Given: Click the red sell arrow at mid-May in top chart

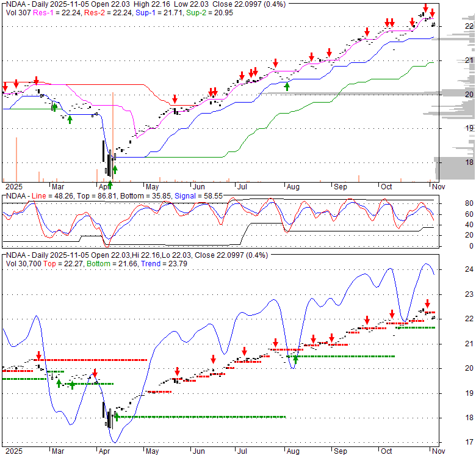Looking at the screenshot, I should [x=175, y=100].
